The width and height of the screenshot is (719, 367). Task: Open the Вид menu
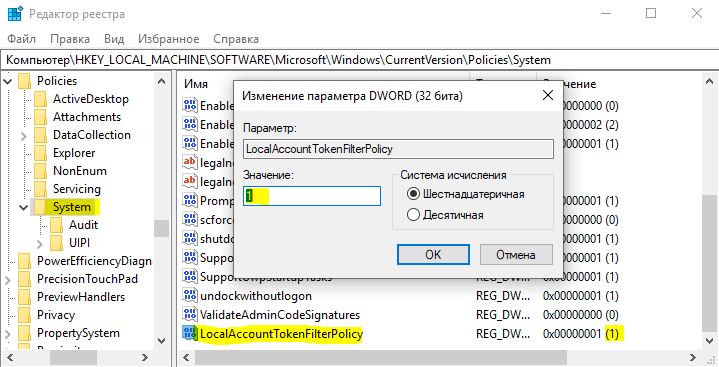coord(114,39)
